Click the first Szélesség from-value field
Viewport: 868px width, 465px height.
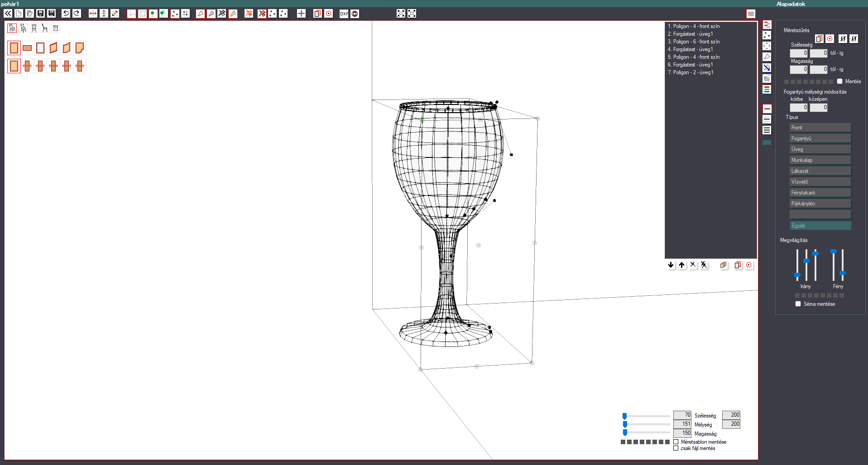pyautogui.click(x=799, y=53)
